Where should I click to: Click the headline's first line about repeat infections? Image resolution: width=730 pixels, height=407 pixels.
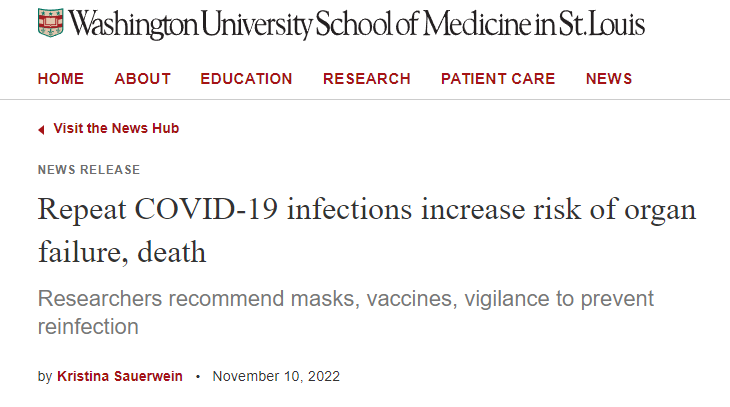click(366, 211)
